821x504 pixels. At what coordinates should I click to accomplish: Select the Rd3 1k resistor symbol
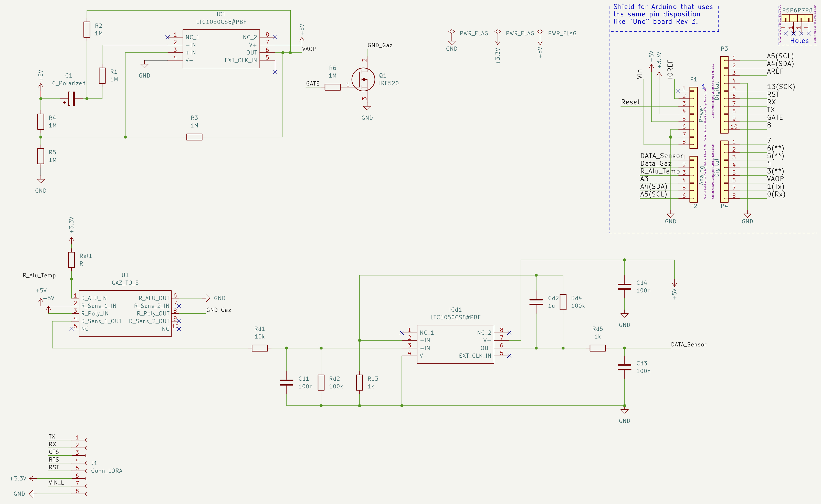point(359,382)
